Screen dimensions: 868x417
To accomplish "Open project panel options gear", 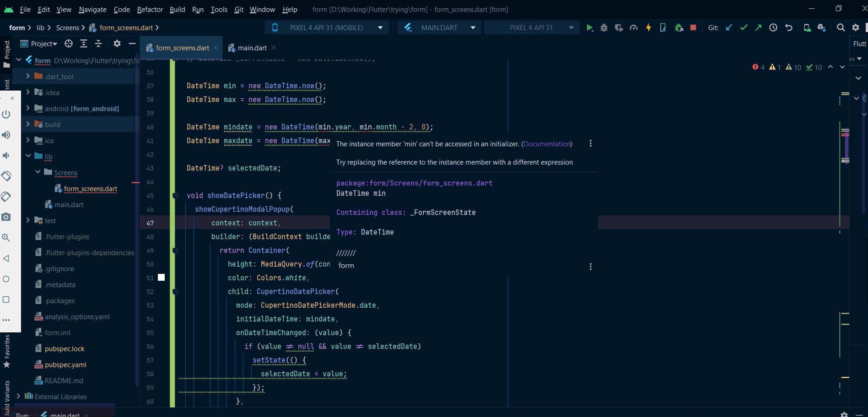I will (117, 43).
